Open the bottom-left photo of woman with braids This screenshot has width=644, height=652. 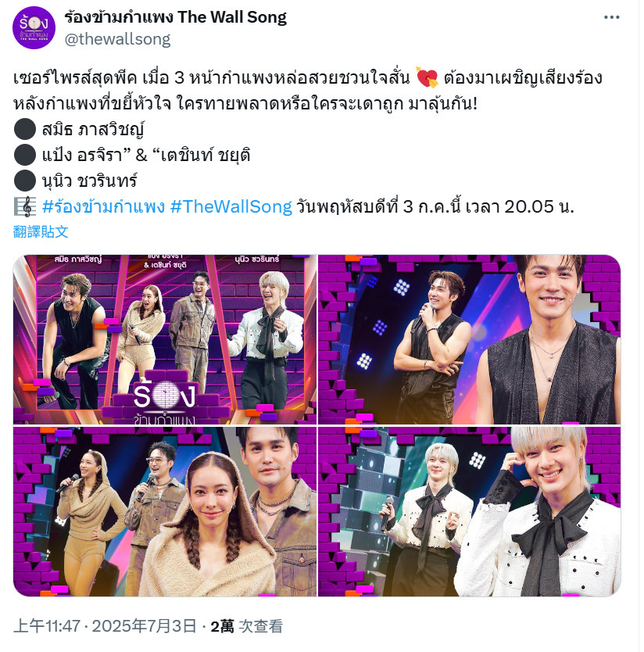point(165,511)
